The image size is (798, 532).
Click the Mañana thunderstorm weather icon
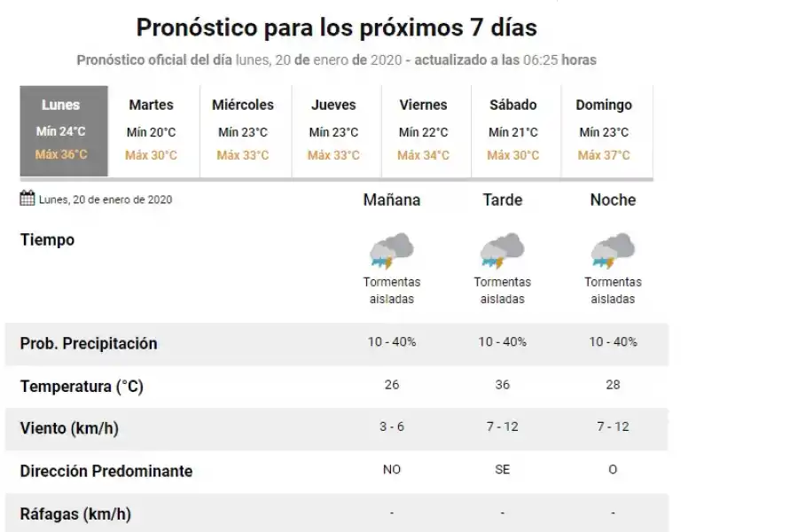pyautogui.click(x=393, y=249)
